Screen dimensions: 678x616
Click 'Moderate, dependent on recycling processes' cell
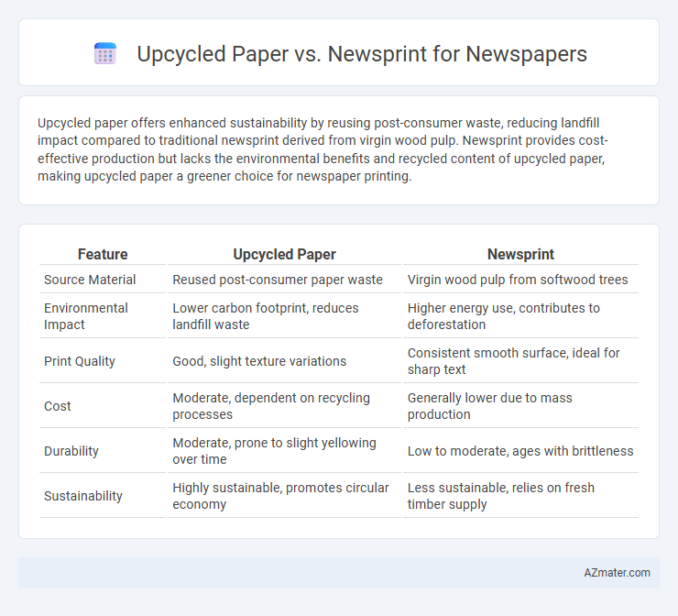coord(271,406)
